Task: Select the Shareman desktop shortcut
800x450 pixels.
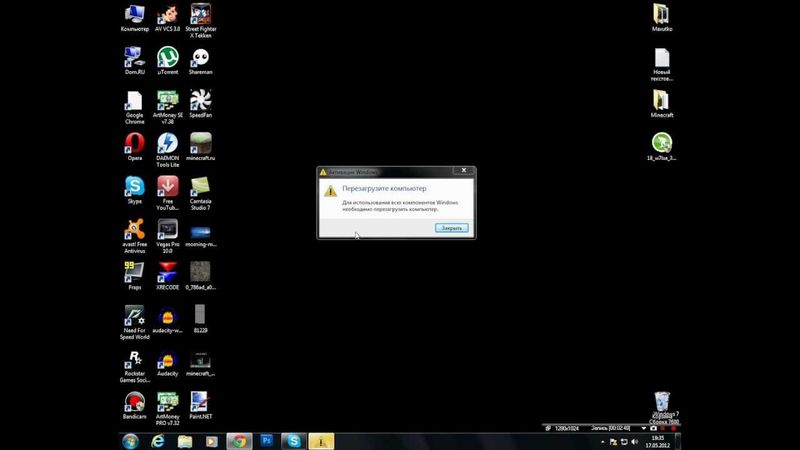Action: click(201, 61)
